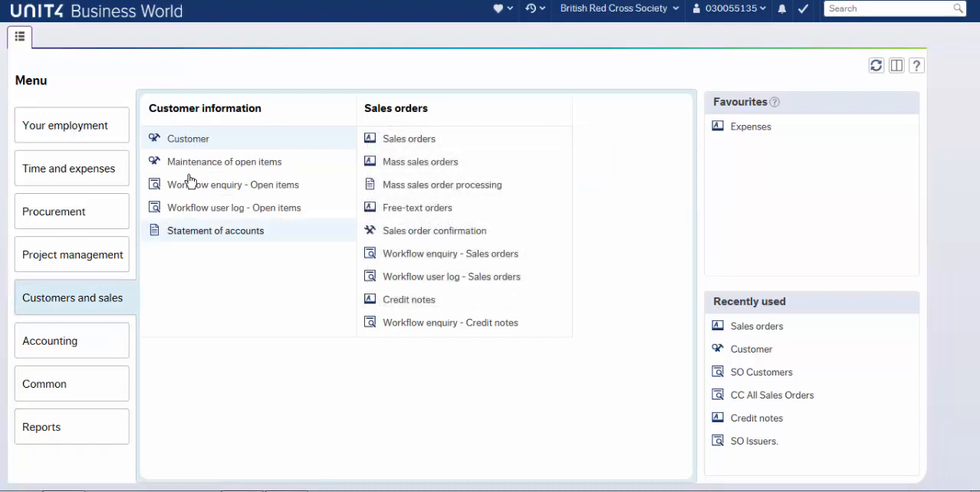Open Mass sales order processing
980x492 pixels.
point(442,185)
